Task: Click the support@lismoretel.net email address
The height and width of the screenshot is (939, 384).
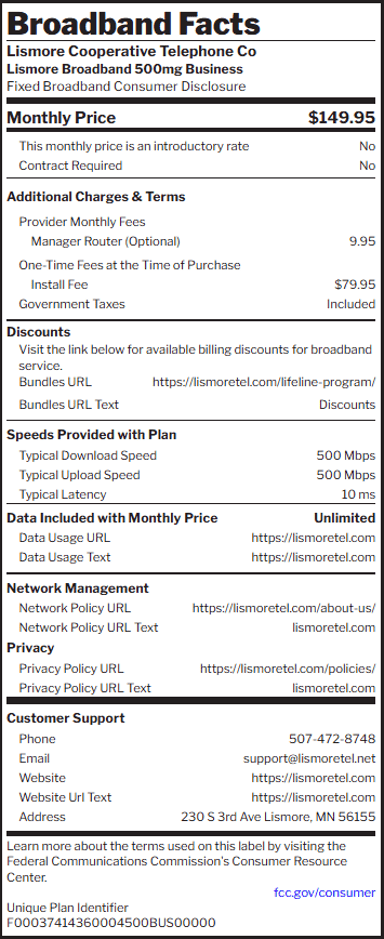Action: 309,758
